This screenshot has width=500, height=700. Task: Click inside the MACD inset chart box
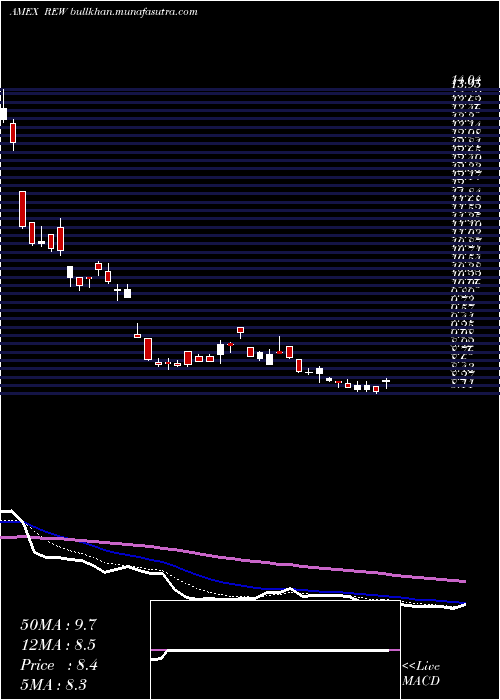pos(275,650)
